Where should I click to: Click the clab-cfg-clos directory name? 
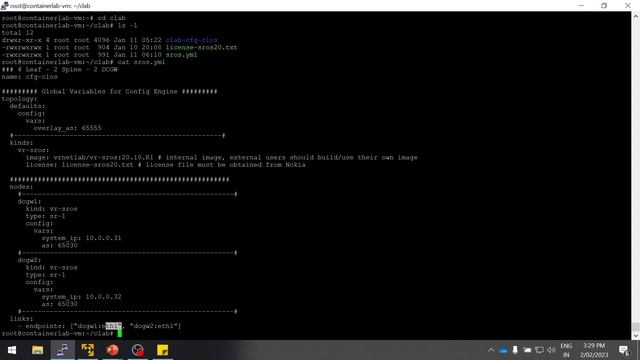191,40
